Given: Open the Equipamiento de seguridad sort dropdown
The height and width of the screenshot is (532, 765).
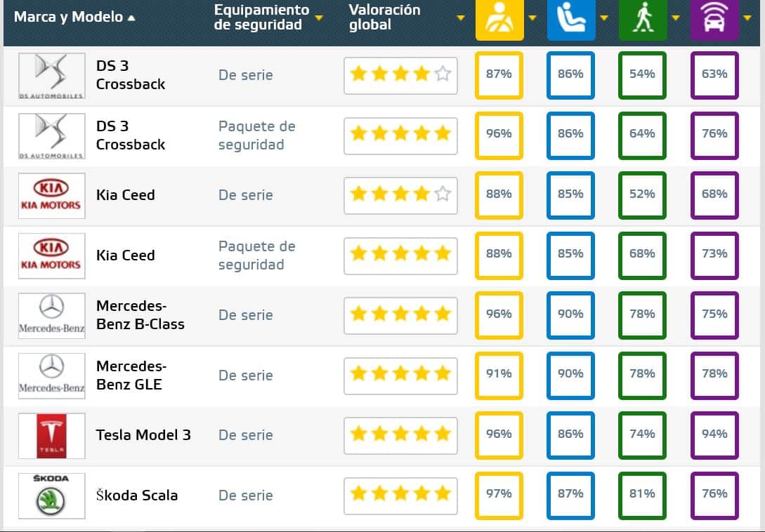Looking at the screenshot, I should coord(319,18).
